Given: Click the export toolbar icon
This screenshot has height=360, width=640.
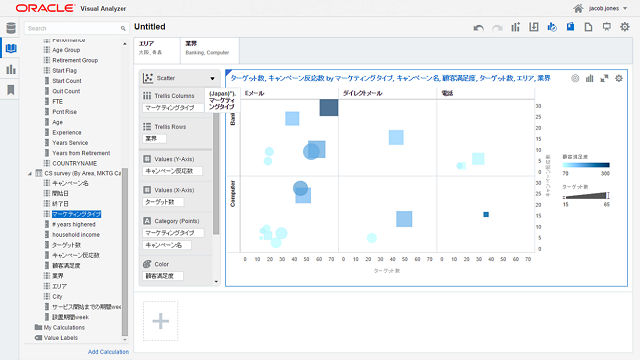Looking at the screenshot, I should (x=533, y=27).
